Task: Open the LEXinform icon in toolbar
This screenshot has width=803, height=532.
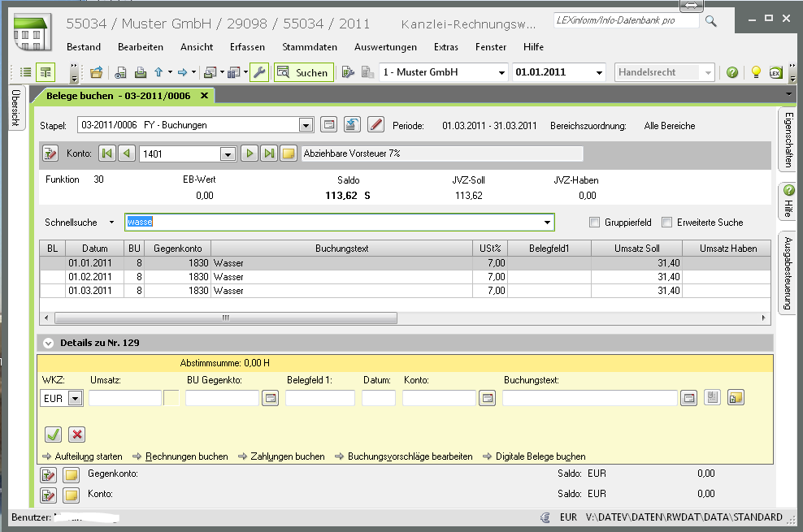Action: click(x=775, y=72)
